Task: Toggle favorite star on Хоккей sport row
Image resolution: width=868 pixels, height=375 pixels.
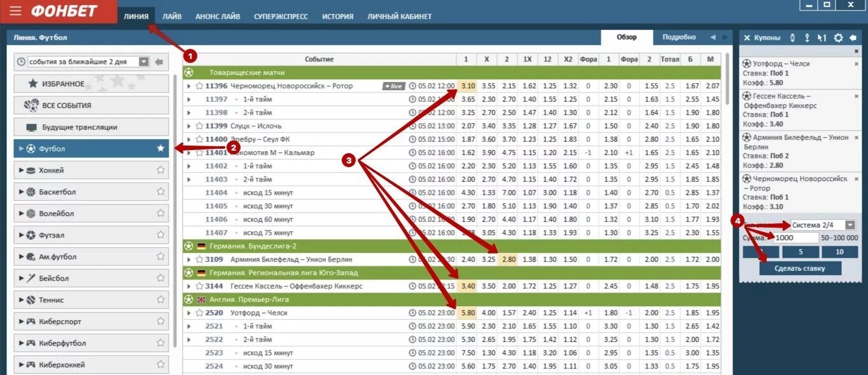Action: pyautogui.click(x=160, y=170)
